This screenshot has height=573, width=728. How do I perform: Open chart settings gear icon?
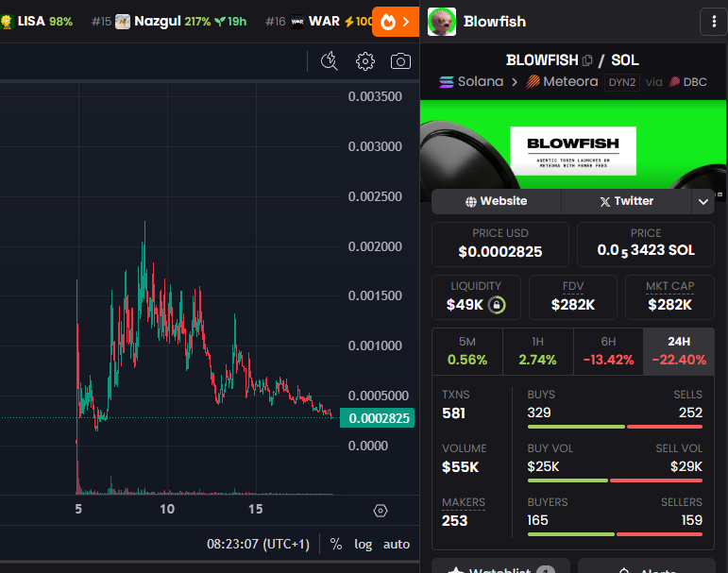(x=365, y=61)
